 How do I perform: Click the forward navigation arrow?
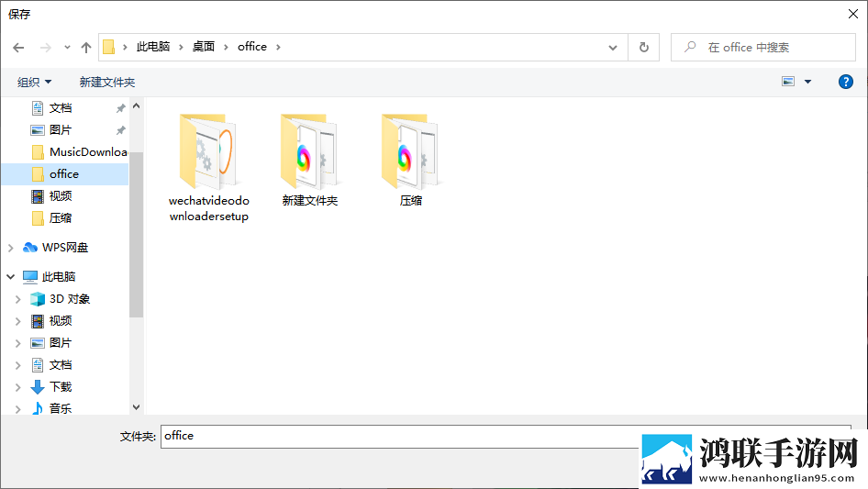click(x=45, y=48)
